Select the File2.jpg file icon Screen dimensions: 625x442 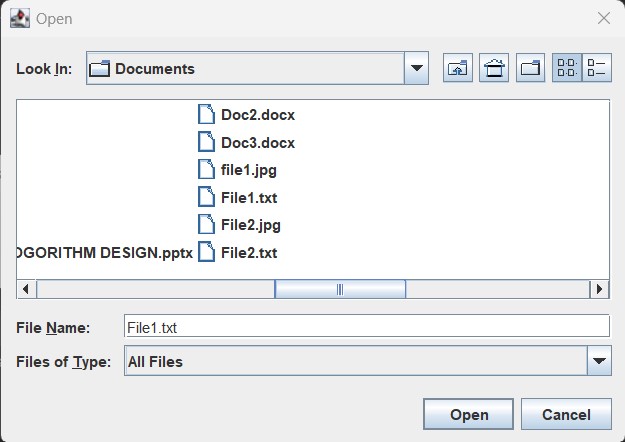[x=206, y=225]
